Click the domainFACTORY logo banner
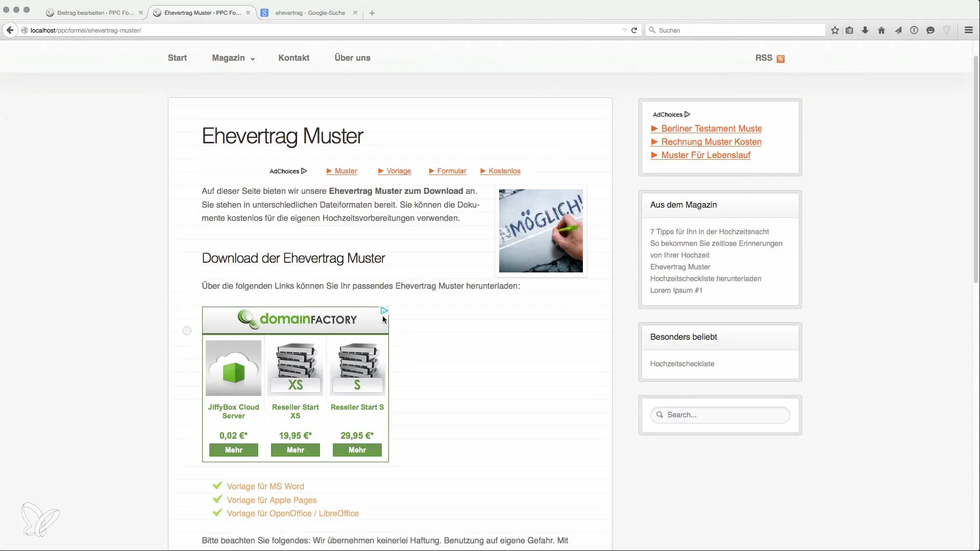980x551 pixels. click(x=297, y=319)
